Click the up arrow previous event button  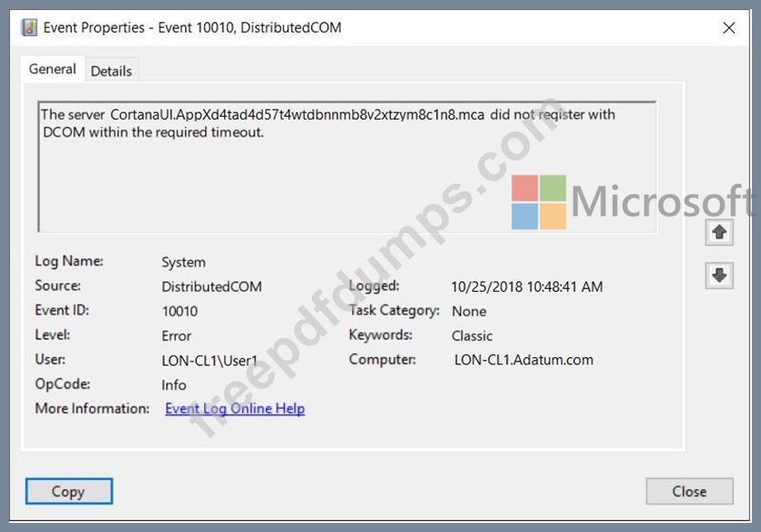coord(719,233)
